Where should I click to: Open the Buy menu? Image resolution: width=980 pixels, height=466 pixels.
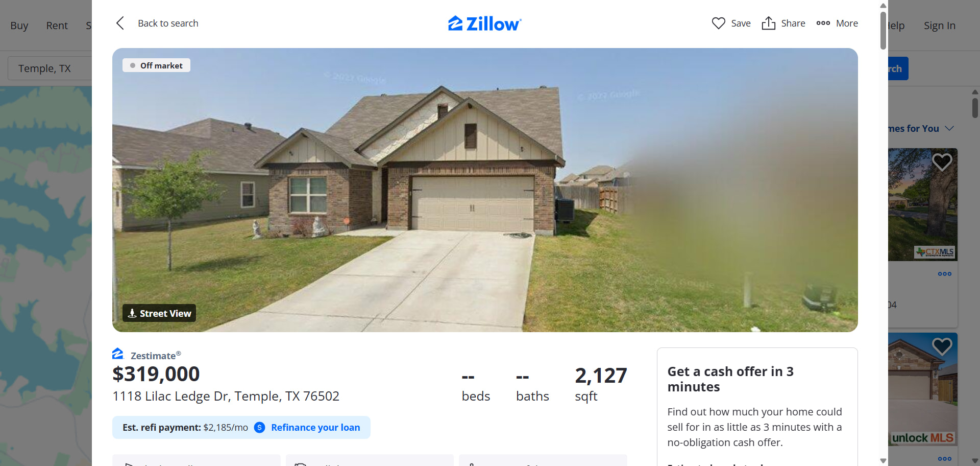coord(19,26)
